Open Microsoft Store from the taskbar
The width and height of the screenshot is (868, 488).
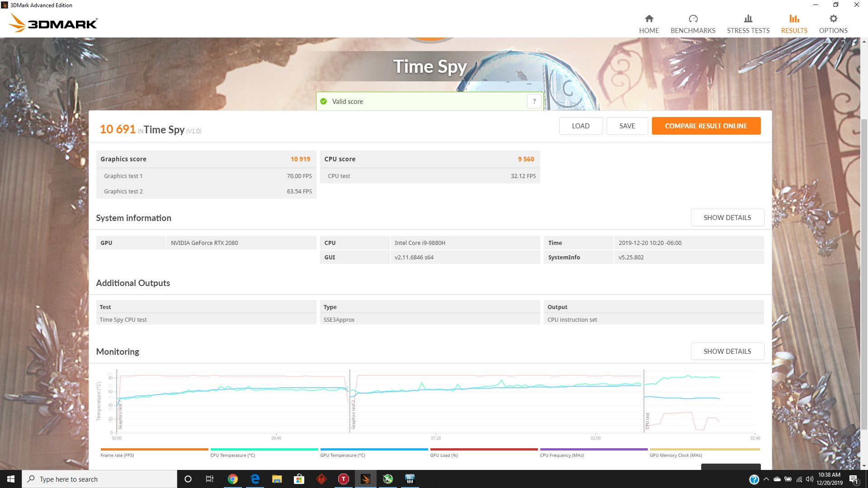(299, 479)
